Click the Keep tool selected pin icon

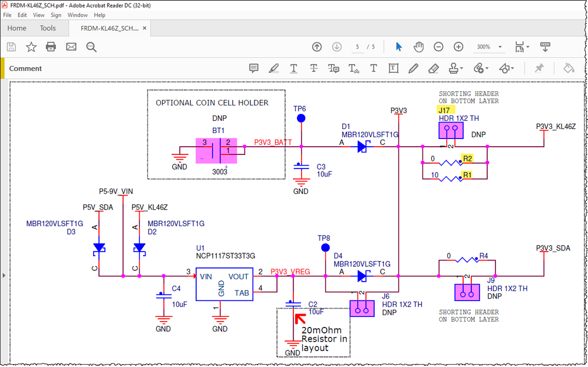click(539, 68)
